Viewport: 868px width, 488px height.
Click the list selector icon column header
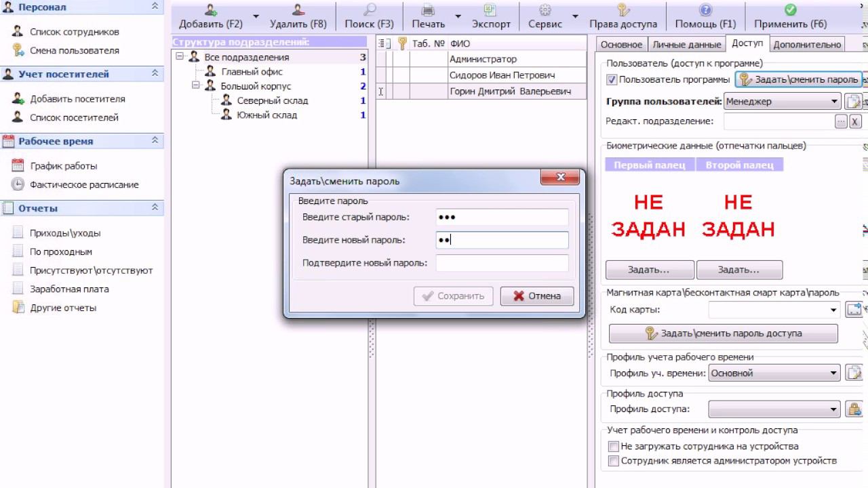(x=384, y=43)
